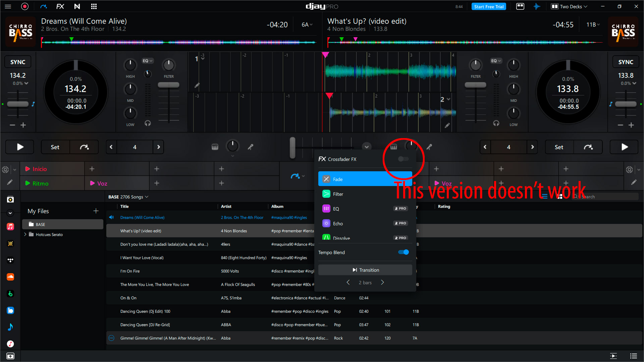Screen dimensions: 644x362
Task: Open SoundCloud source in sidebar
Action: point(10,277)
